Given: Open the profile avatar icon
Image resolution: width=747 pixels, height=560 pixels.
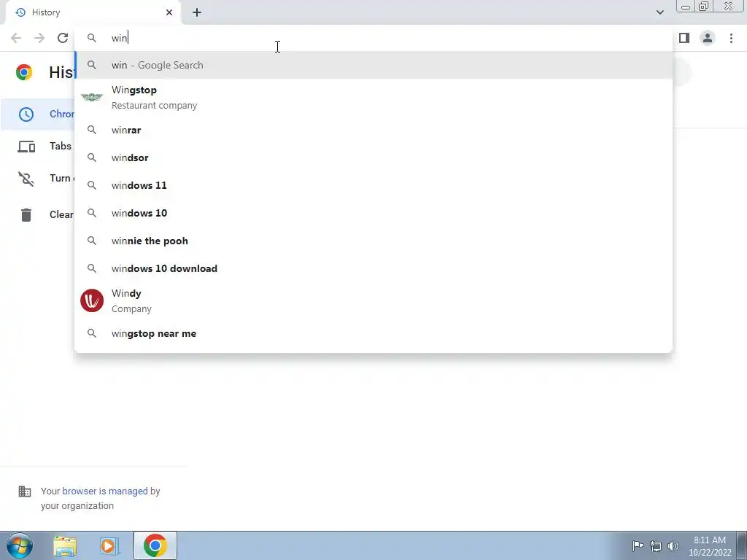Looking at the screenshot, I should point(708,38).
